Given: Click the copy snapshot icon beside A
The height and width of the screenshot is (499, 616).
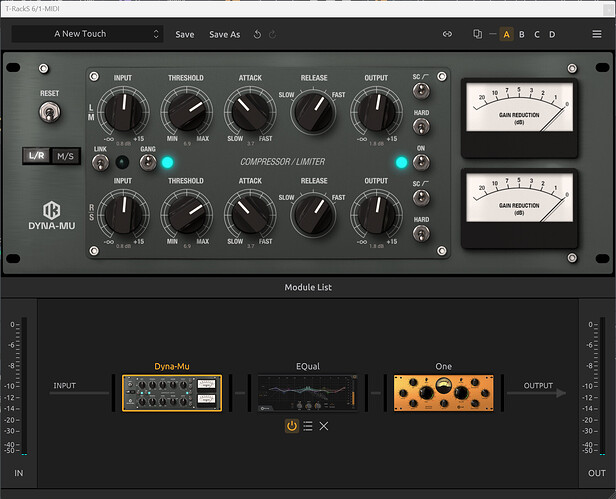Looking at the screenshot, I should point(477,34).
